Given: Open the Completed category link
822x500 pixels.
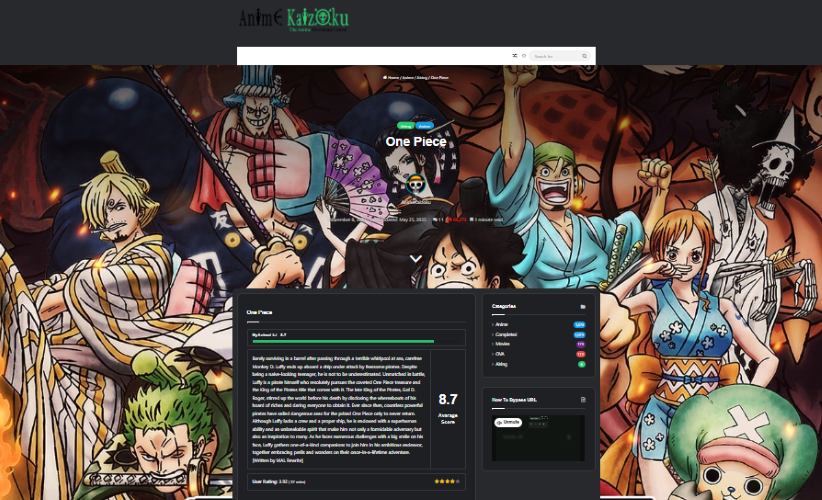Looking at the screenshot, I should 506,334.
